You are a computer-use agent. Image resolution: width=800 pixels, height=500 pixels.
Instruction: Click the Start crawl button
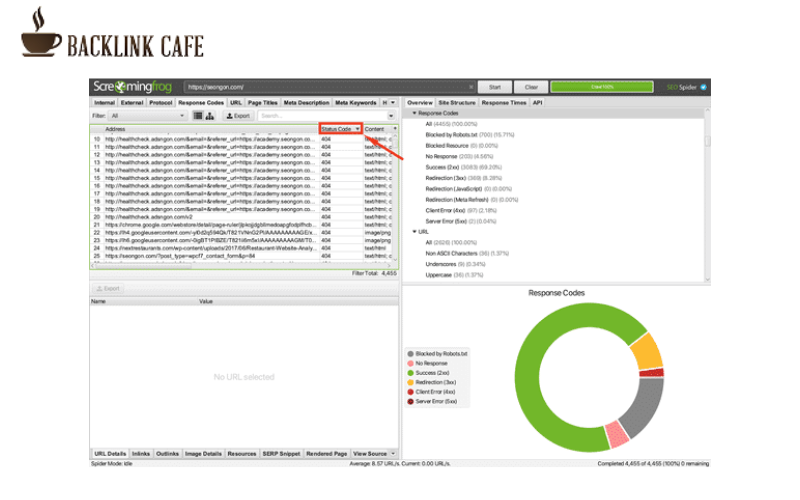click(x=495, y=87)
